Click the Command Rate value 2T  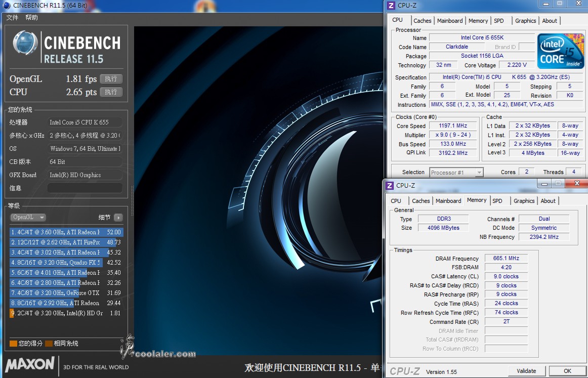pos(506,322)
